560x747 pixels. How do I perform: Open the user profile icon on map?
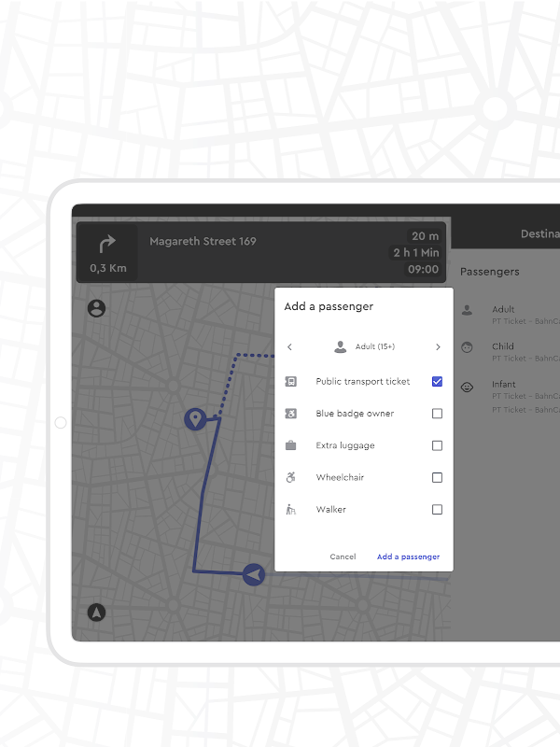(x=97, y=308)
